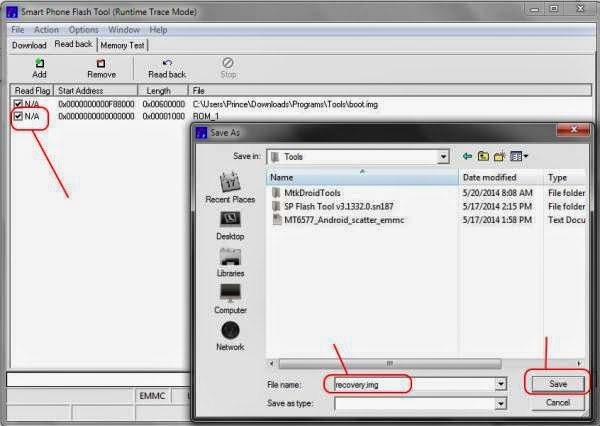Viewport: 600px width, 426px height.
Task: Open the File menu
Action: [18, 30]
